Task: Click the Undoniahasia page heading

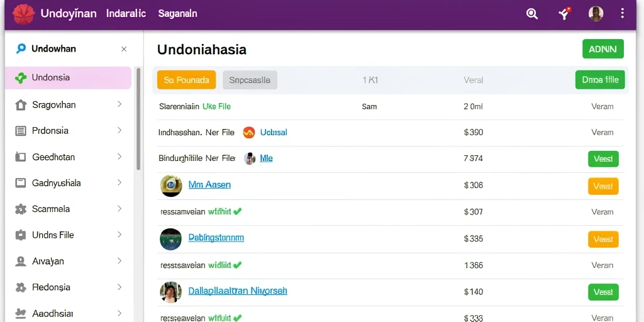Action: (x=202, y=50)
